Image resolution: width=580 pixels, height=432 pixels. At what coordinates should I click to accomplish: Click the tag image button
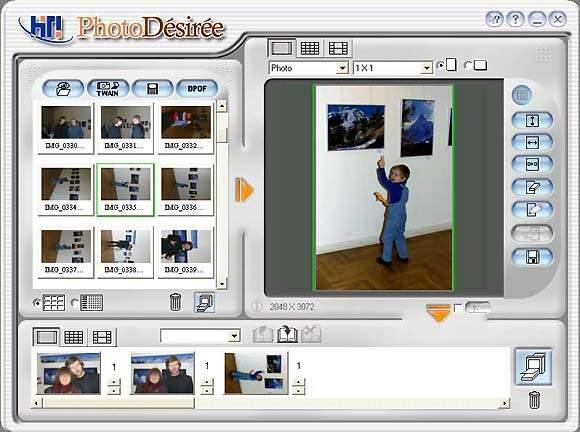(x=532, y=210)
